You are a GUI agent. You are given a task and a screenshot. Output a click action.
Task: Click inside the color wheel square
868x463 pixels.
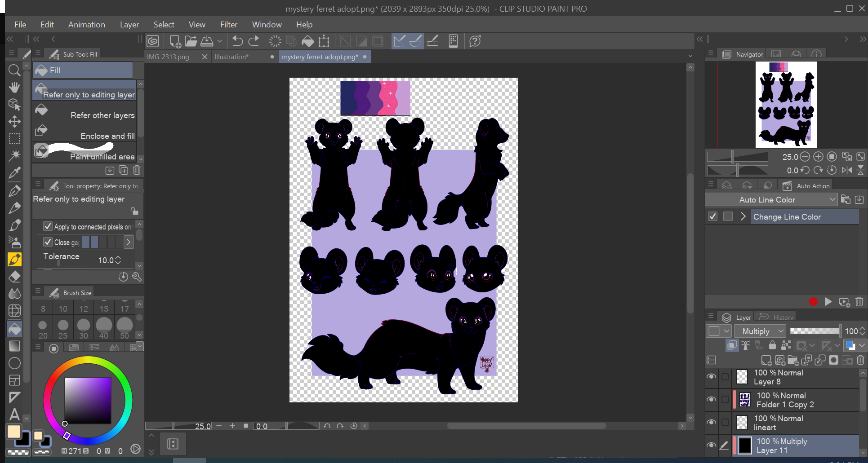click(x=88, y=400)
